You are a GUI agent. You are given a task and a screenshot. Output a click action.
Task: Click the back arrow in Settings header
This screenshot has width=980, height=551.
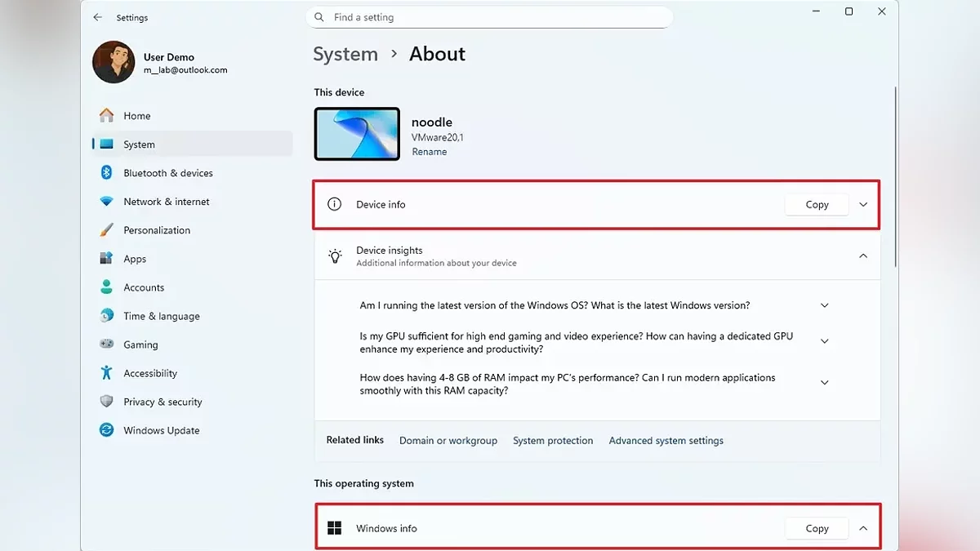98,17
